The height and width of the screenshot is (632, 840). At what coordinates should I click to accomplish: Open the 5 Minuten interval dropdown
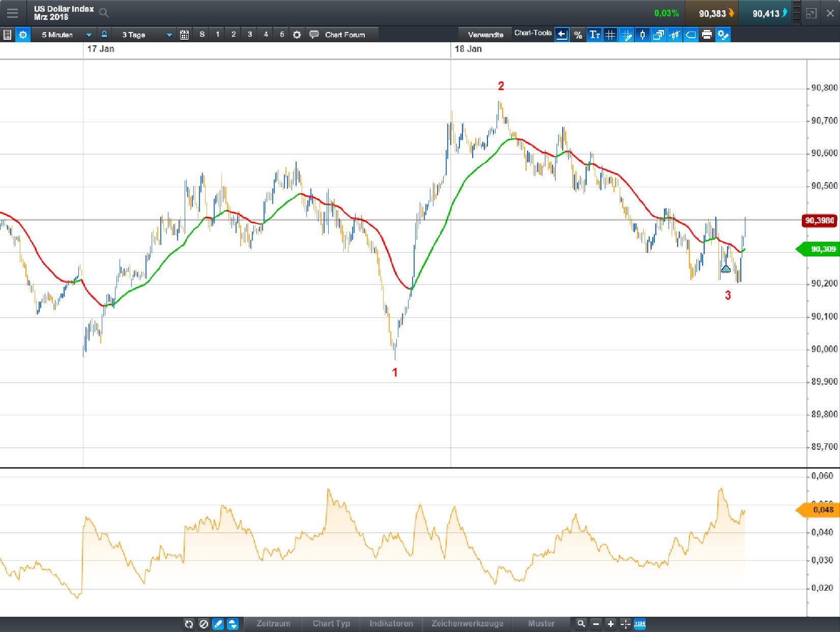pyautogui.click(x=65, y=35)
